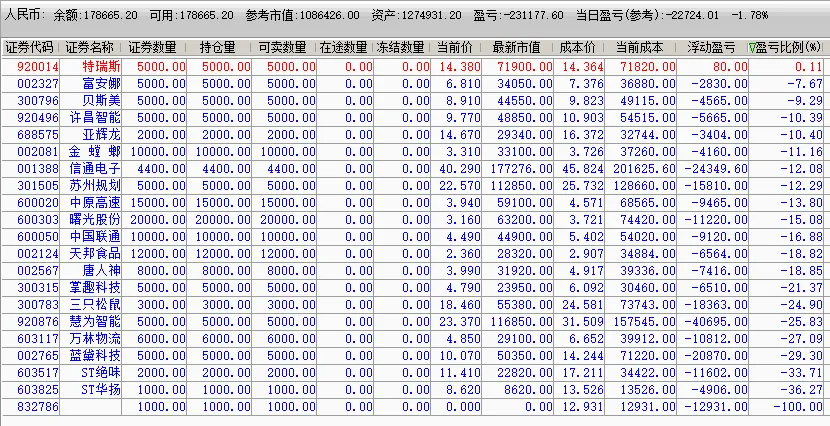This screenshot has width=830, height=426.
Task: Click stock code 920014
Action: [38, 67]
